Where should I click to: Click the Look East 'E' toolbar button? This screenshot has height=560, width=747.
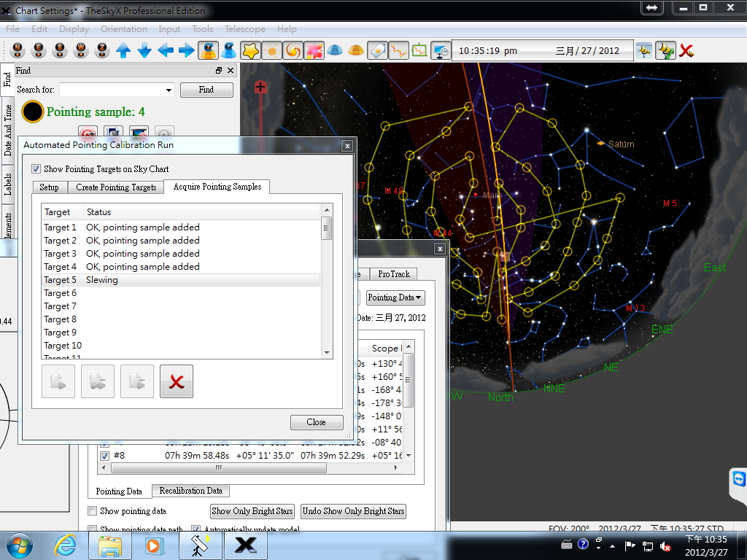pyautogui.click(x=39, y=50)
